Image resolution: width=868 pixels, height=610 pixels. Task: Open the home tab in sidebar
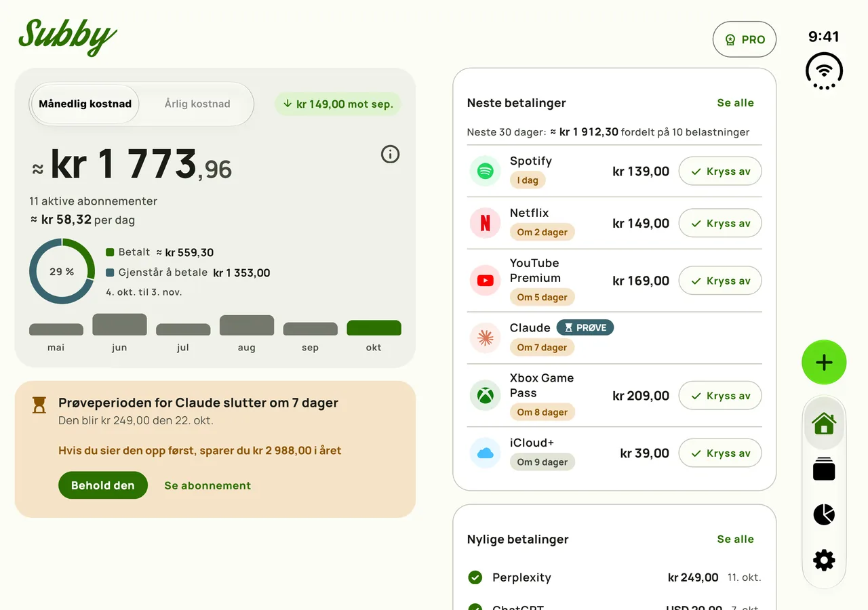[824, 424]
